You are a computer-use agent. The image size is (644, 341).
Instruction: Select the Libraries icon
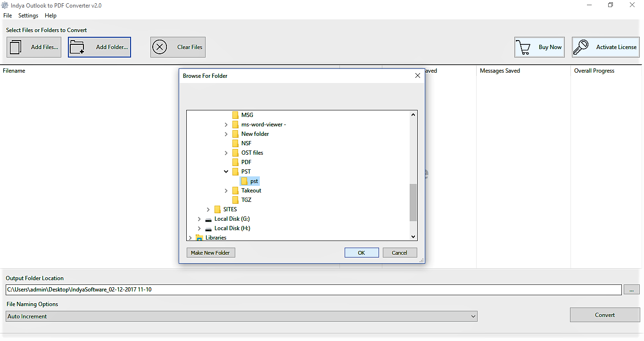click(x=199, y=238)
